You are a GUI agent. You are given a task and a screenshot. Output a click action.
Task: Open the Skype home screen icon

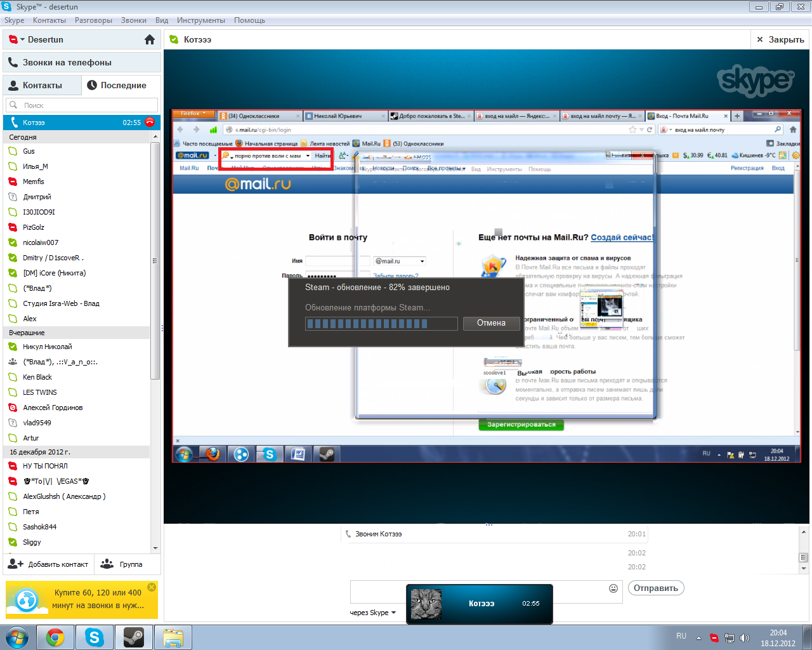click(150, 39)
